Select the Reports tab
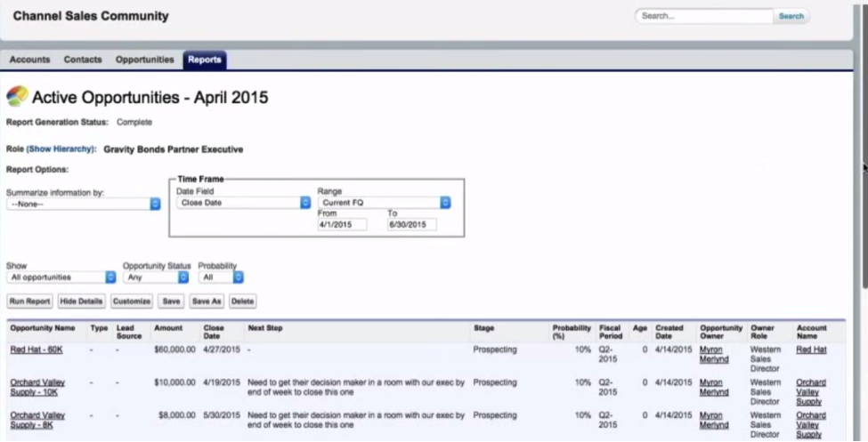Image resolution: width=868 pixels, height=442 pixels. 204,60
